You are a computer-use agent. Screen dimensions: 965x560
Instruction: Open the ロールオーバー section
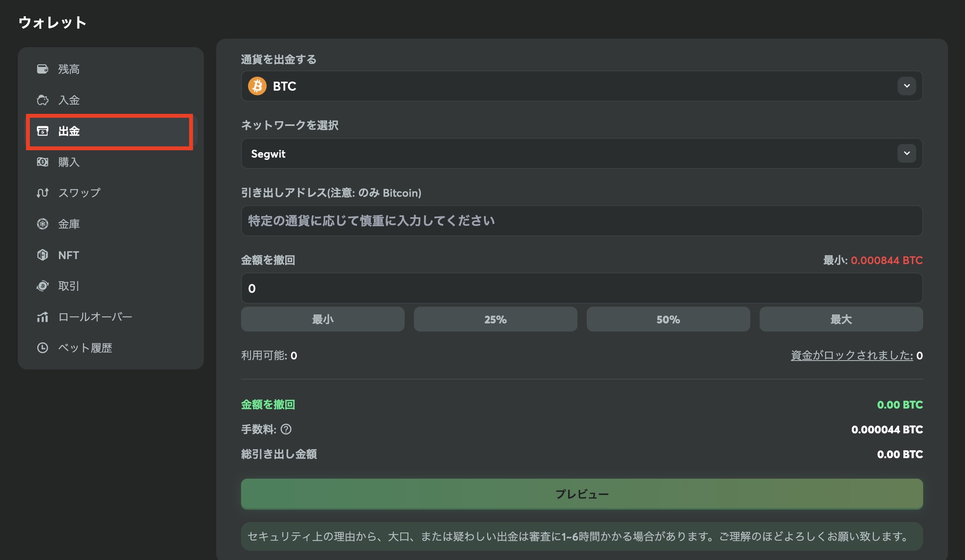tap(111, 317)
